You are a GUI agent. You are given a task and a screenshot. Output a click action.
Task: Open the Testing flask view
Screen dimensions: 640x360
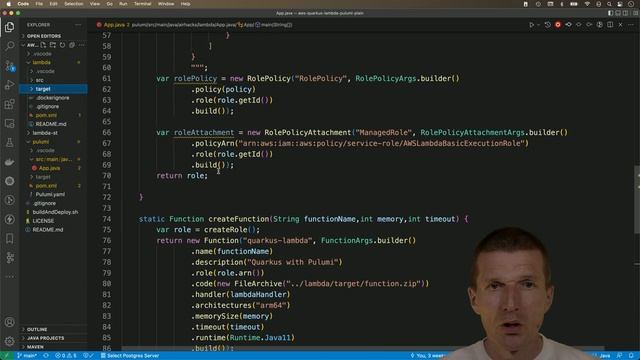pos(9,142)
